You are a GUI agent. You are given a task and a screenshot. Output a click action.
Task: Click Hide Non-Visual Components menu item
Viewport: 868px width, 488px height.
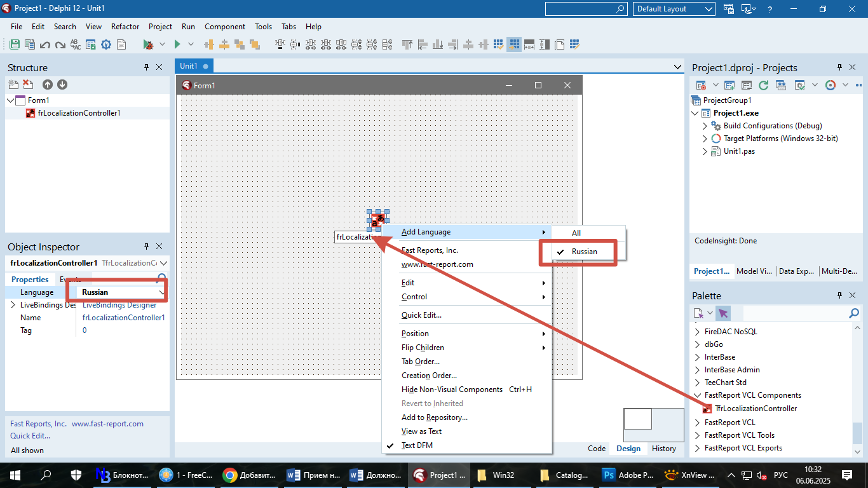pyautogui.click(x=467, y=390)
